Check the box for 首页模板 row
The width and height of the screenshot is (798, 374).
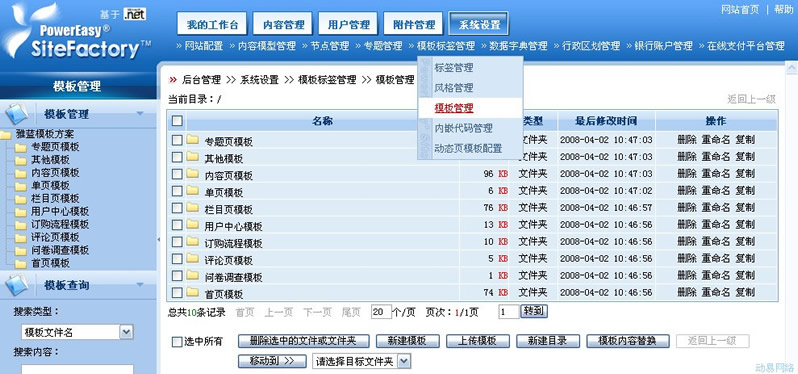pyautogui.click(x=177, y=293)
